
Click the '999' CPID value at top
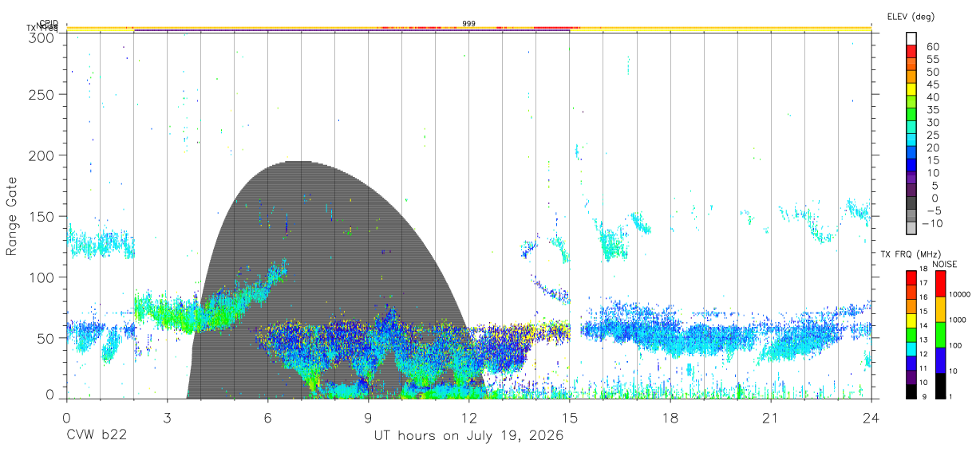[x=469, y=24]
